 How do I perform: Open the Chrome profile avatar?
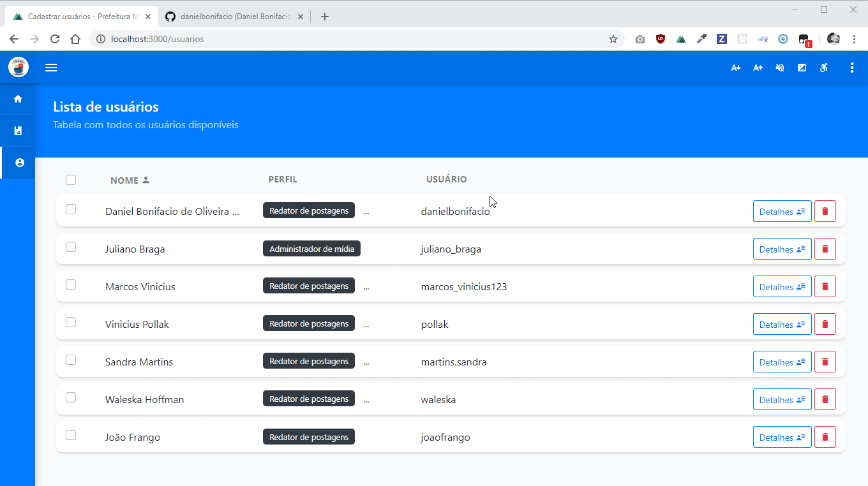coord(834,39)
